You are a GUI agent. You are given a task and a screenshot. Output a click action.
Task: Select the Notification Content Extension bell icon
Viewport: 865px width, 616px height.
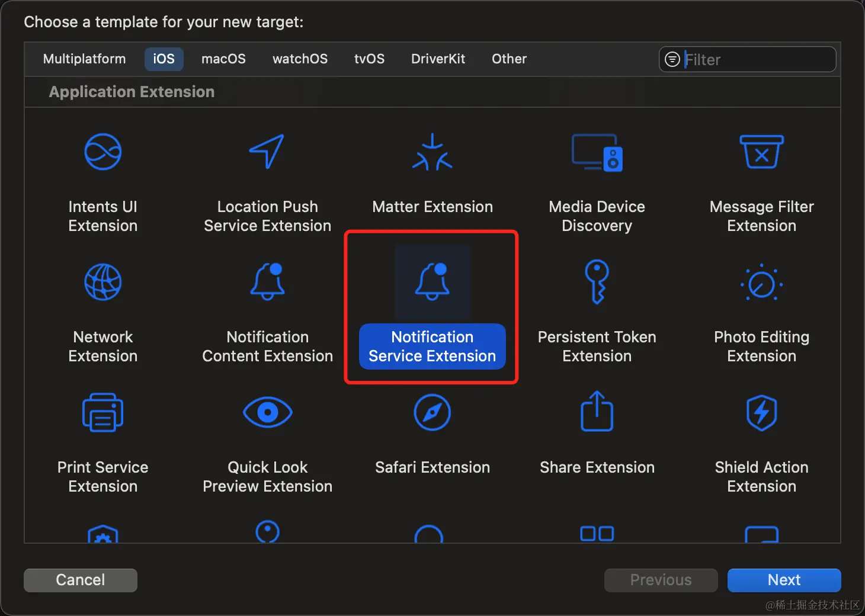point(267,281)
